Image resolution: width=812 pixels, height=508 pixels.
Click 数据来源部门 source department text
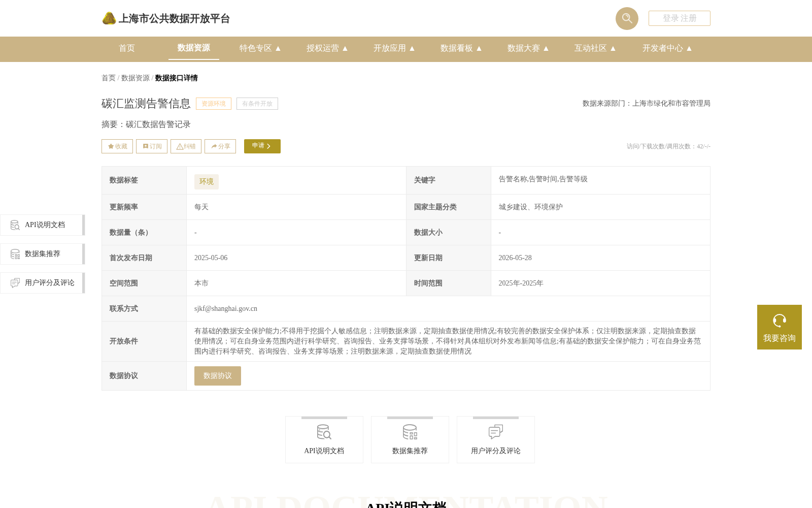[647, 104]
